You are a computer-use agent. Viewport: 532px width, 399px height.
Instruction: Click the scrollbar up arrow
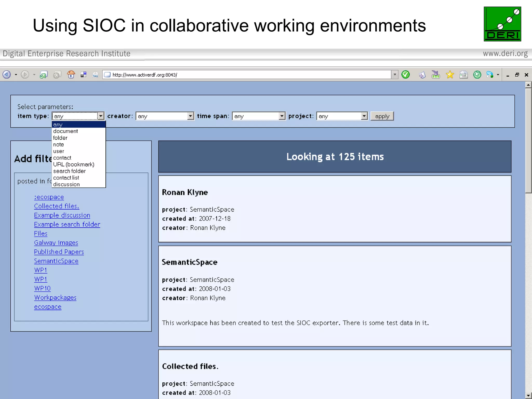point(528,85)
